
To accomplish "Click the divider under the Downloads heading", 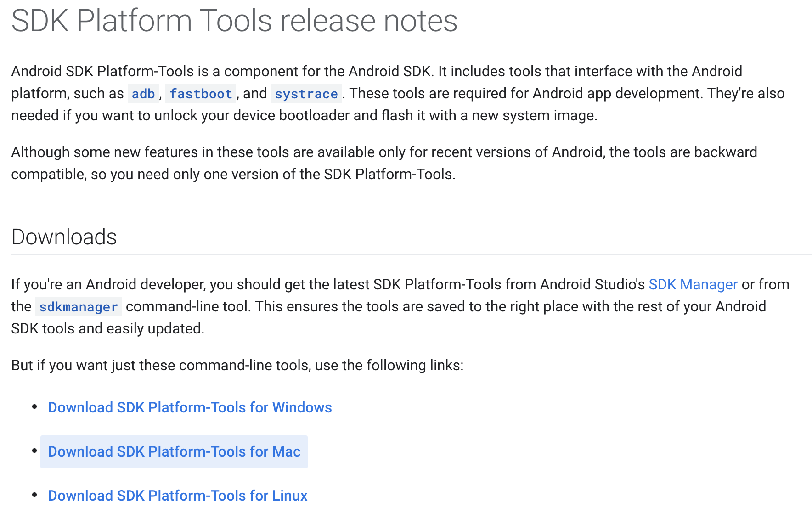I will coord(406,253).
